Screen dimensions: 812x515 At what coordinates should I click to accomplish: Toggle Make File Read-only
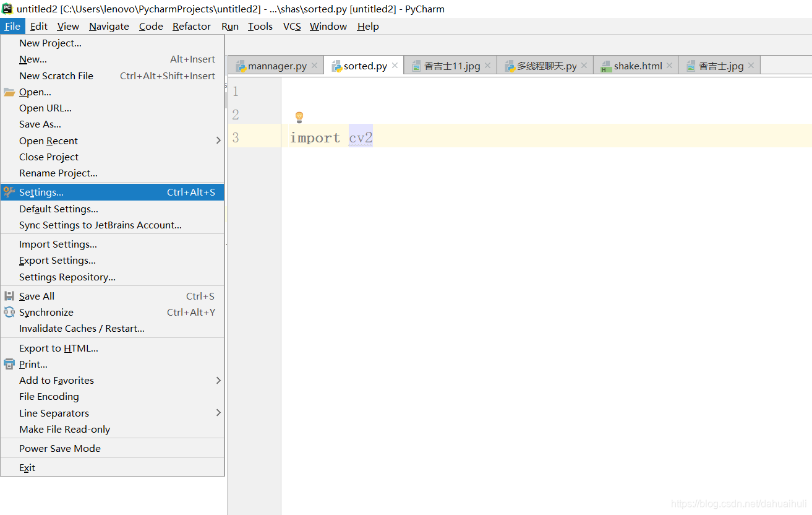point(112,429)
